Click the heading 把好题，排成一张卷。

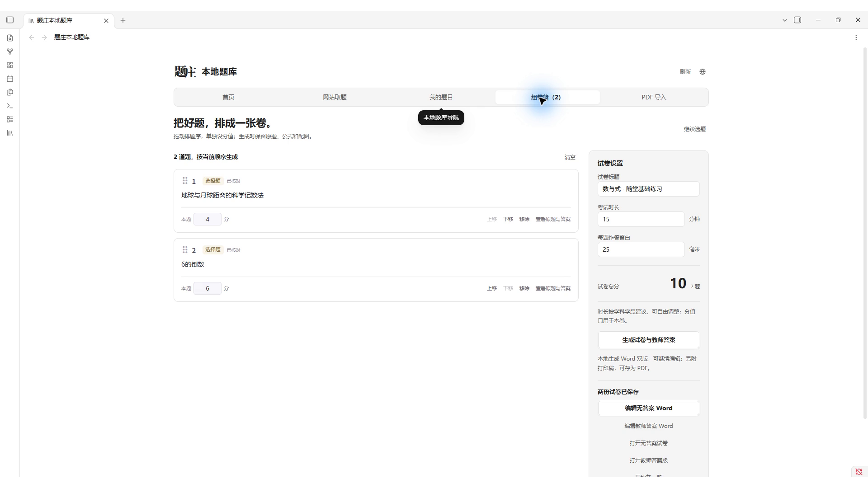pos(223,123)
